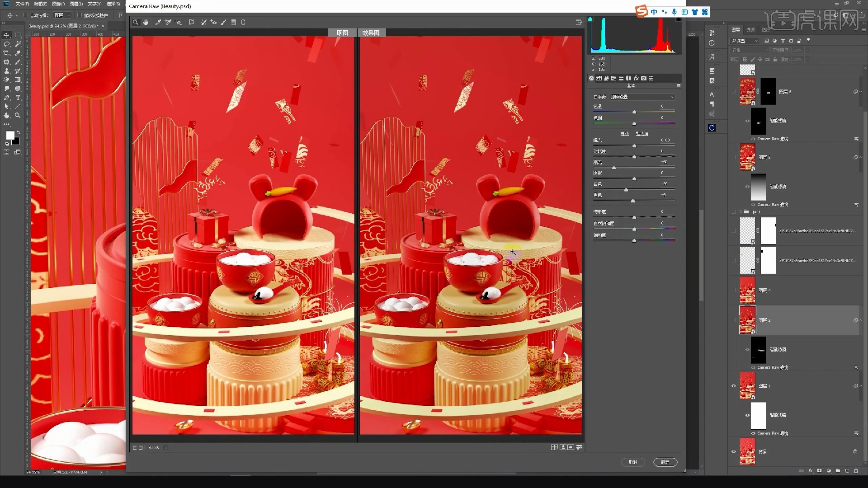Collapse smart filter list of 图层 5
Image resolution: width=868 pixels, height=488 pixels.
(861, 157)
